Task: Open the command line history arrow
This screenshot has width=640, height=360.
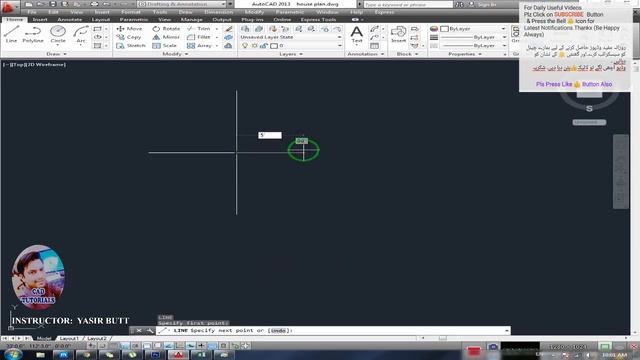Action: 507,331
